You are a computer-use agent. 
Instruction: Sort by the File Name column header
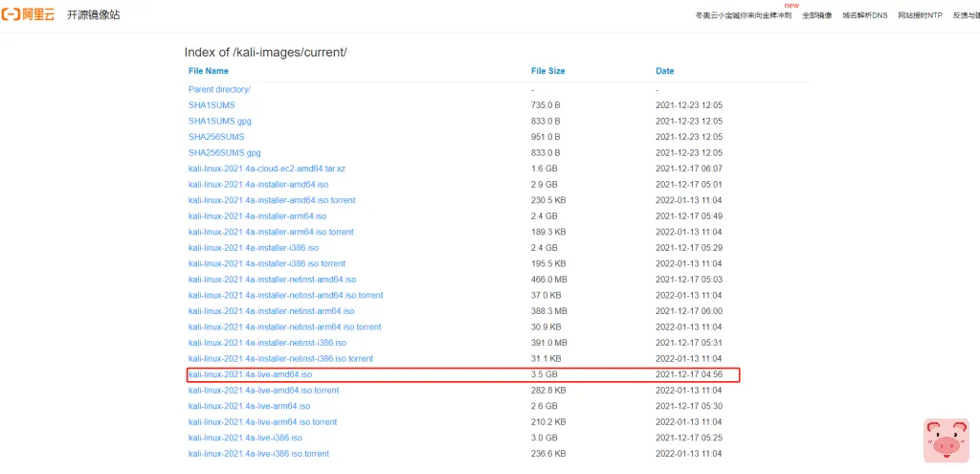click(208, 71)
